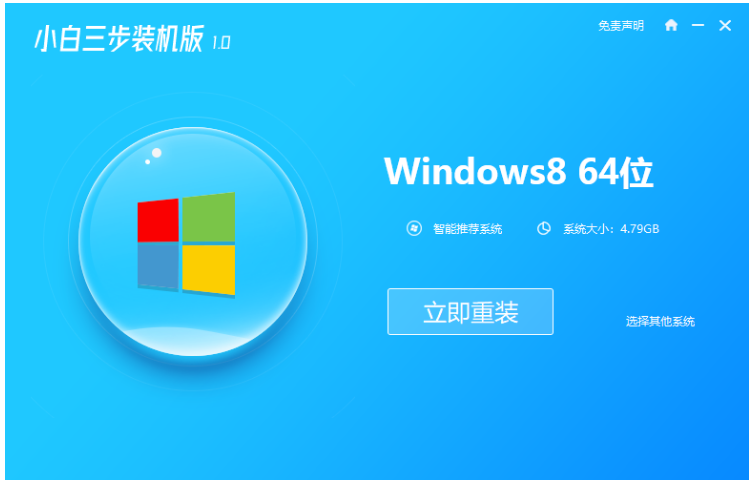The image size is (756, 483).
Task: Click the red pane of Windows logo
Action: pyautogui.click(x=158, y=220)
